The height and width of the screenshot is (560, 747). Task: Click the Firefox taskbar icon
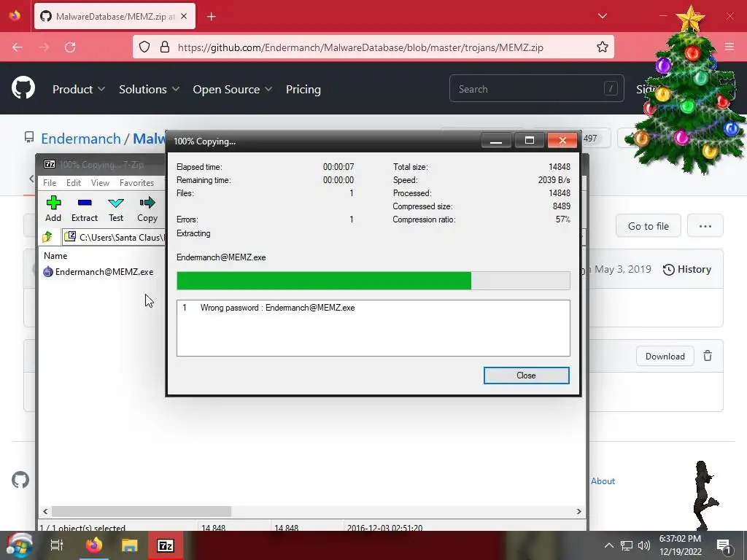94,545
